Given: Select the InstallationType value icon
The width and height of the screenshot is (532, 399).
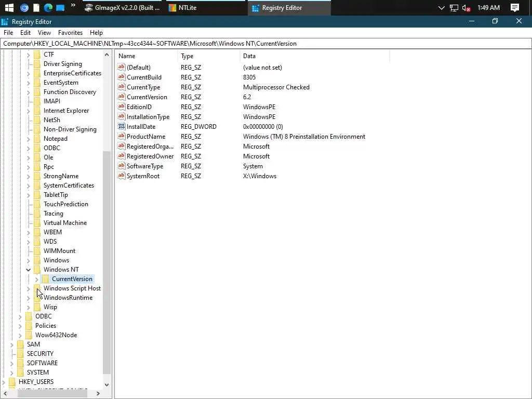Looking at the screenshot, I should pos(121,116).
